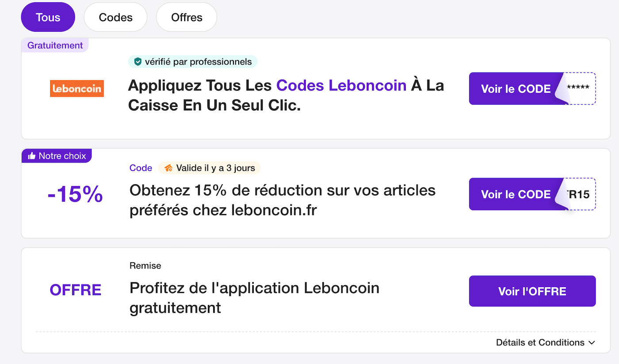Switch to the Codes filter tab

click(x=115, y=17)
